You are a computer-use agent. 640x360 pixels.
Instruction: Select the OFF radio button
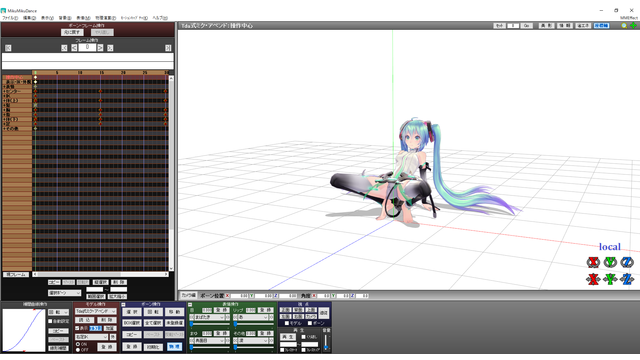click(78, 350)
